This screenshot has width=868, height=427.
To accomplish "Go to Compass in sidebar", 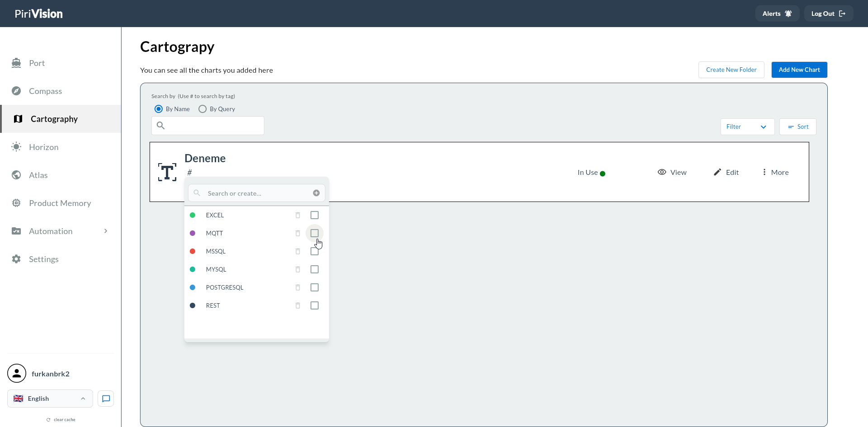I will click(x=61, y=91).
